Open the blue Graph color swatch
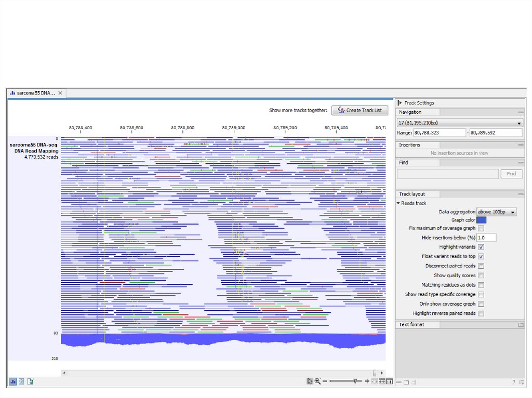The width and height of the screenshot is (532, 398). coord(482,220)
